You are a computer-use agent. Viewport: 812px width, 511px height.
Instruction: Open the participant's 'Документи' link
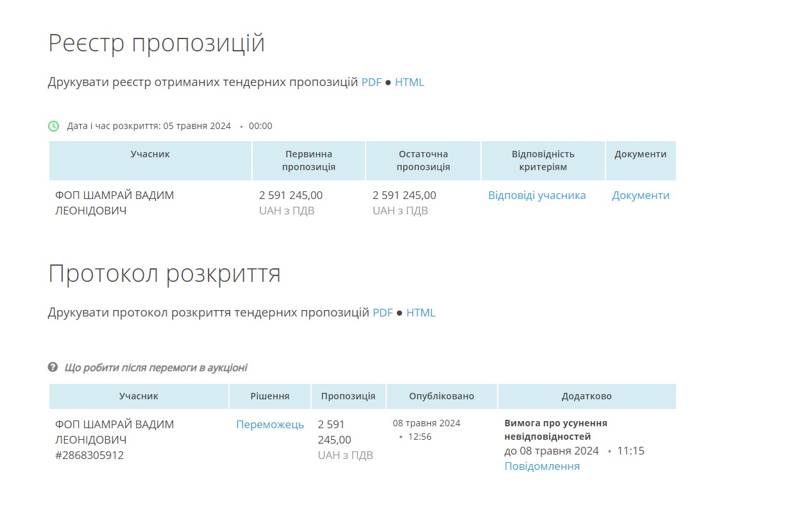pyautogui.click(x=640, y=195)
